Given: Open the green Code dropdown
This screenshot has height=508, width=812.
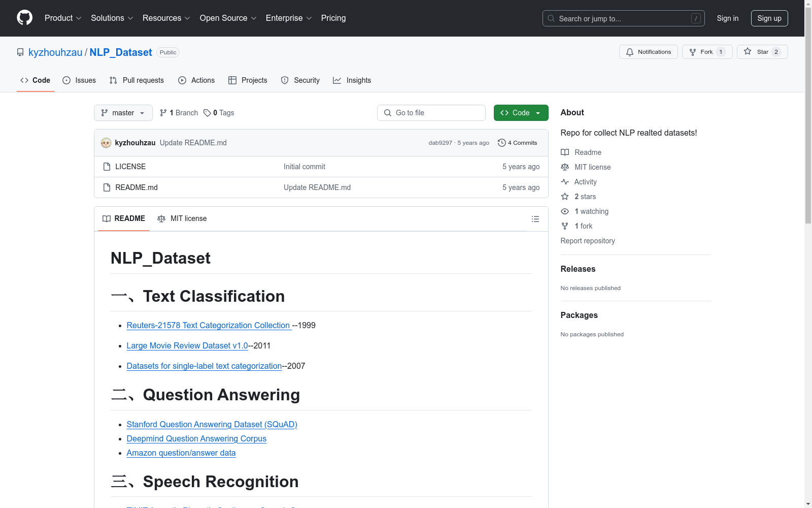Looking at the screenshot, I should point(521,113).
